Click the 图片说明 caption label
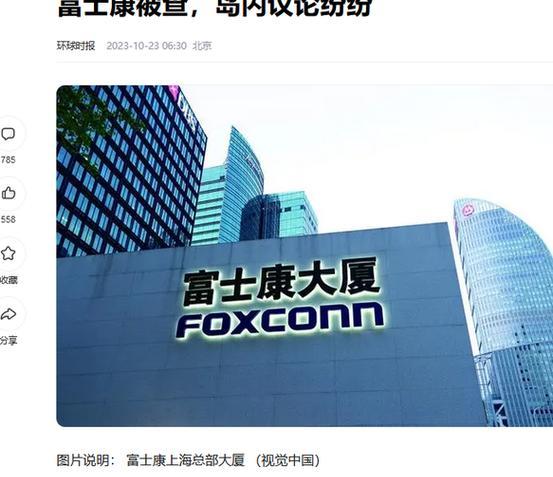The height and width of the screenshot is (477, 553). (83, 460)
